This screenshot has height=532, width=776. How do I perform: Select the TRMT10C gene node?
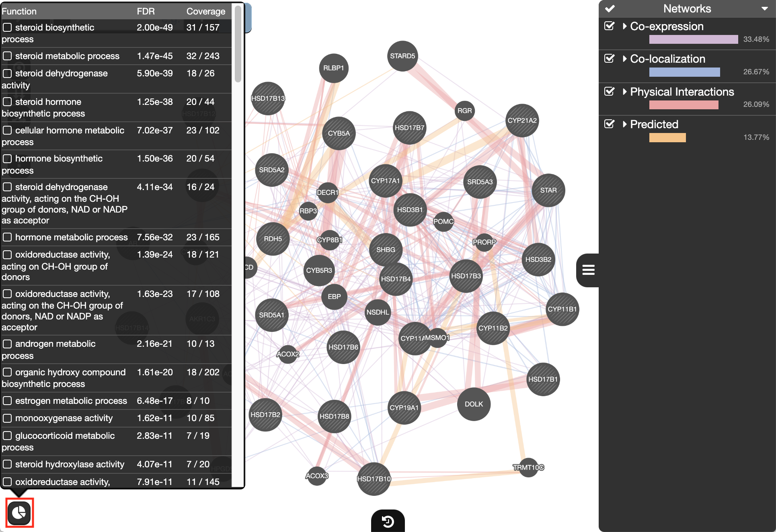pos(528,467)
